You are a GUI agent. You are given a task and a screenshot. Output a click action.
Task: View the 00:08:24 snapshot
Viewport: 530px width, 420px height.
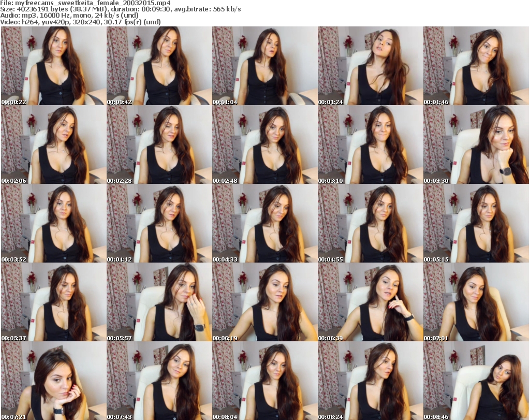[370, 381]
